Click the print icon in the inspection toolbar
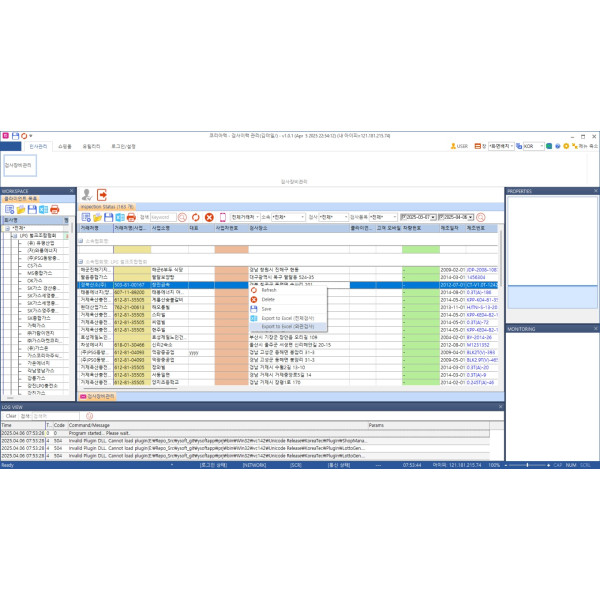Viewport: 600px width, 600px height. tap(131, 217)
